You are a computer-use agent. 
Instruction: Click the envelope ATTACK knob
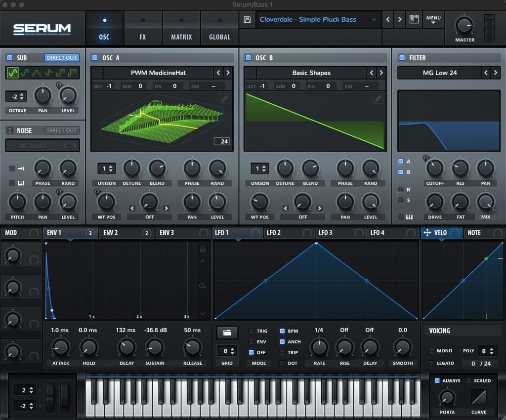coord(60,347)
